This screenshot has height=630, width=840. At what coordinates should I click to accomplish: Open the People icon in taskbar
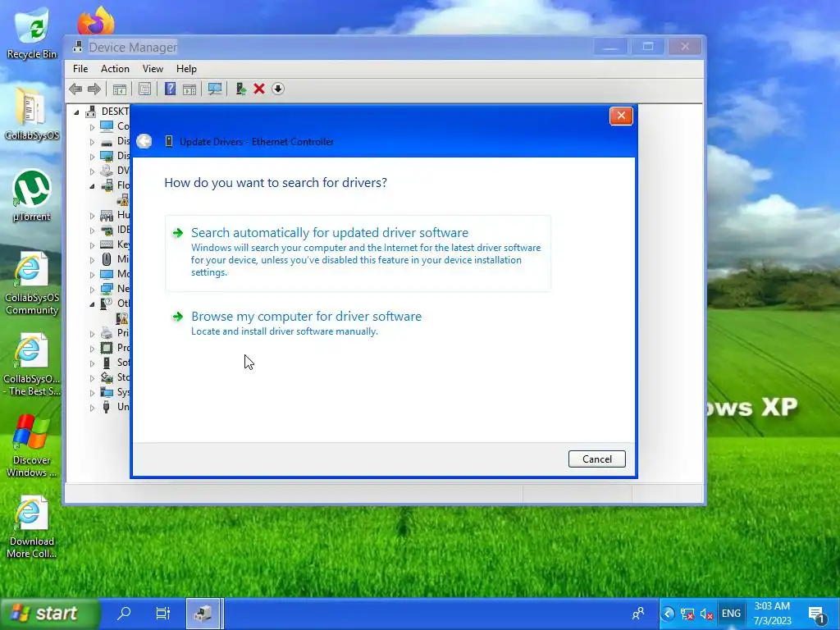(x=638, y=614)
